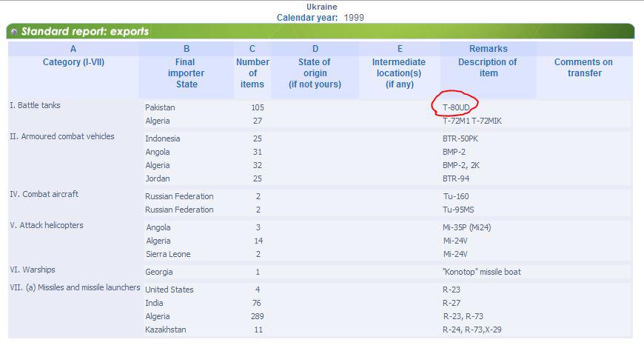644x351 pixels.
Task: Click the Intermediate location(s) column header
Action: pyautogui.click(x=399, y=73)
